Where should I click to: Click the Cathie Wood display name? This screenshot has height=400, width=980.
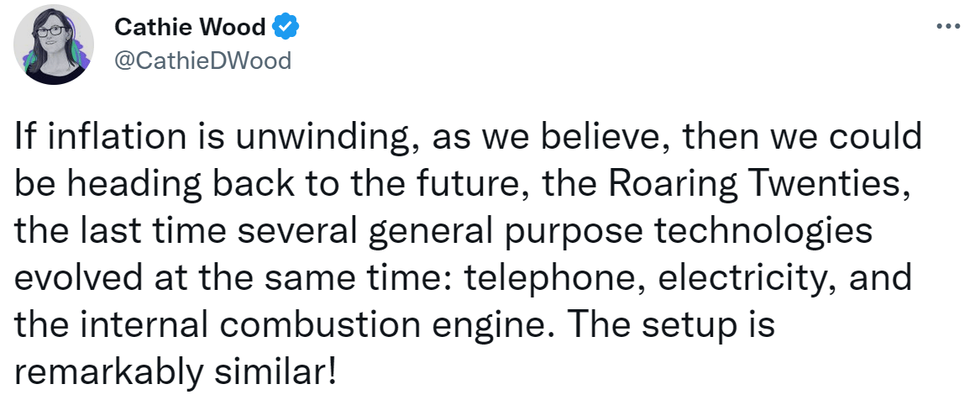point(191,27)
